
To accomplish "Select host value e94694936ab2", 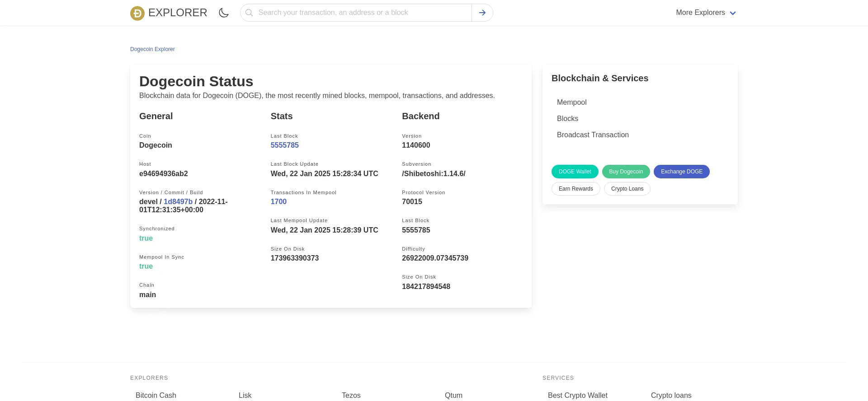I will pos(164,173).
